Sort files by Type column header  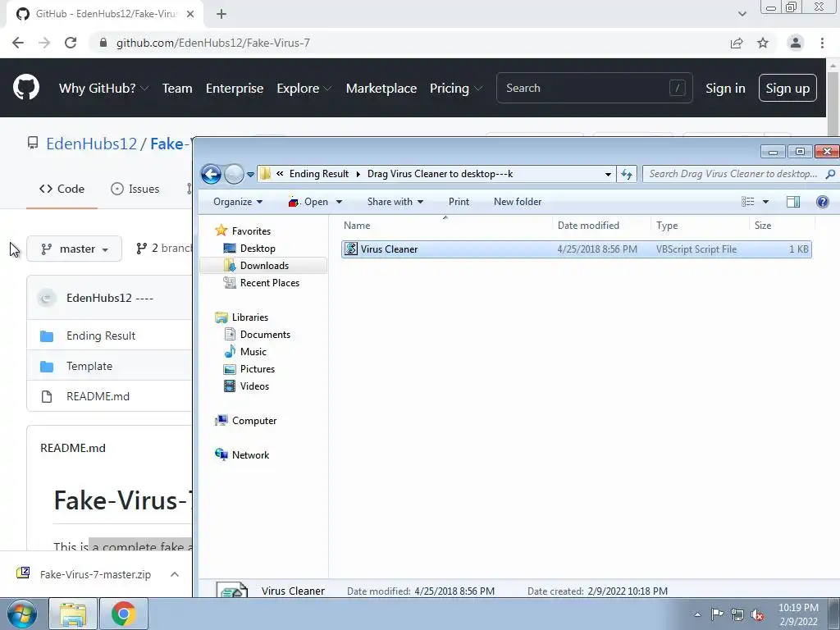tap(700, 226)
